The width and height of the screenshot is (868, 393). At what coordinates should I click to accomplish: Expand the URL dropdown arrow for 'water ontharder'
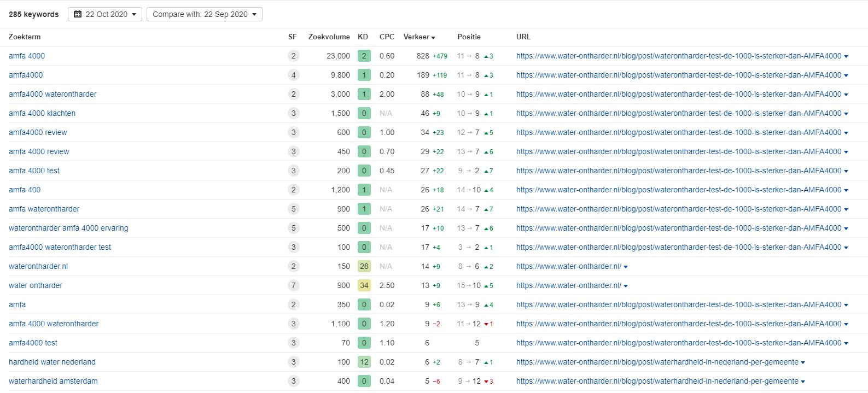626,286
